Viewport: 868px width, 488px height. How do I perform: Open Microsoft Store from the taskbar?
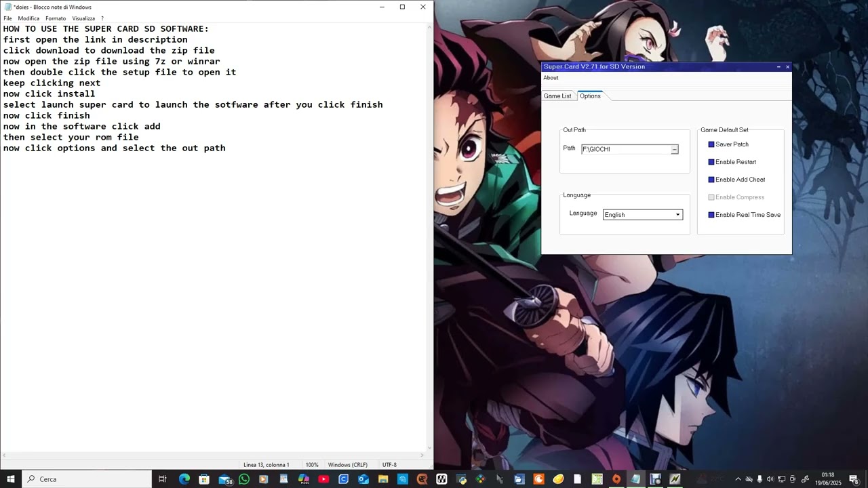pyautogui.click(x=204, y=479)
